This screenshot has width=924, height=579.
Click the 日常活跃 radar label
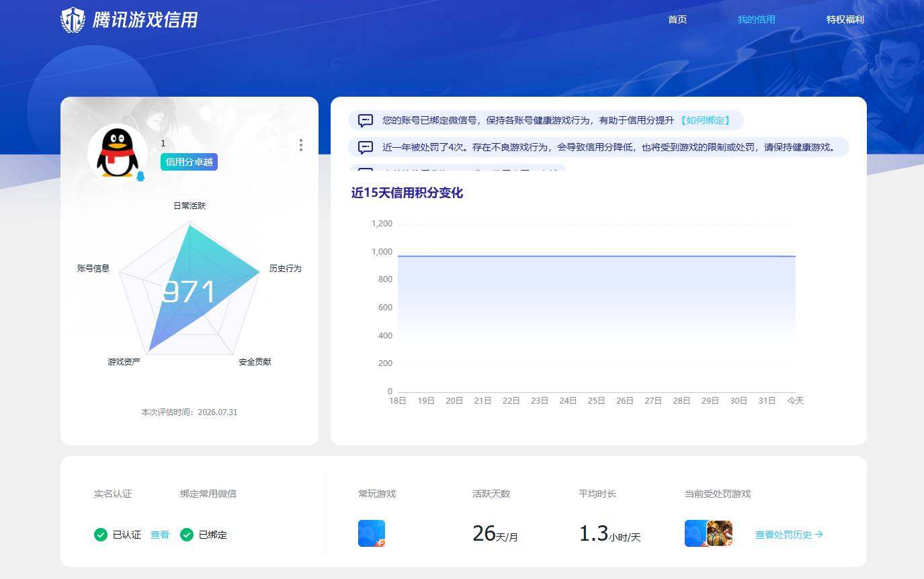point(190,206)
